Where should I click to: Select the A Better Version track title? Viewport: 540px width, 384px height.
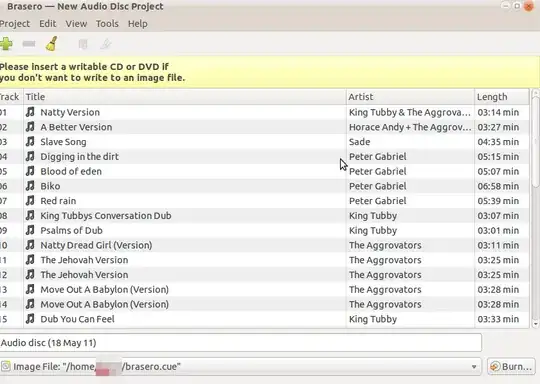point(76,127)
